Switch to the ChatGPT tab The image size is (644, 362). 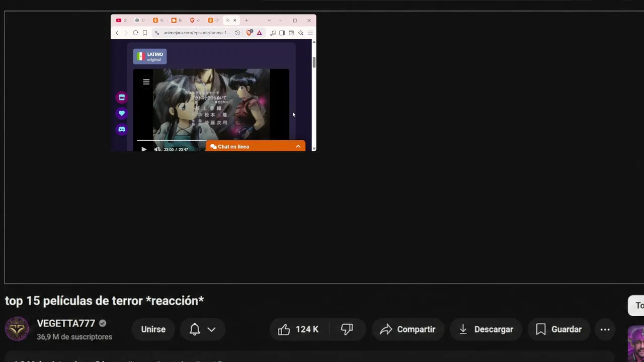click(140, 20)
